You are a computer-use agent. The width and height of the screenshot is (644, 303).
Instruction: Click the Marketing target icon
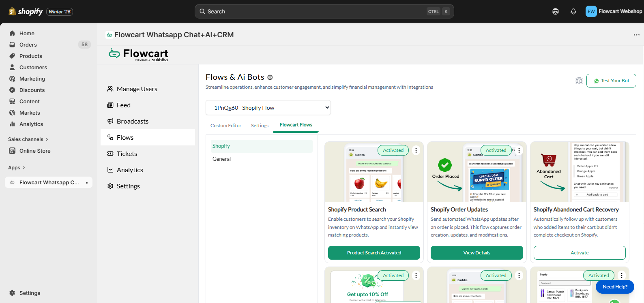[12, 79]
